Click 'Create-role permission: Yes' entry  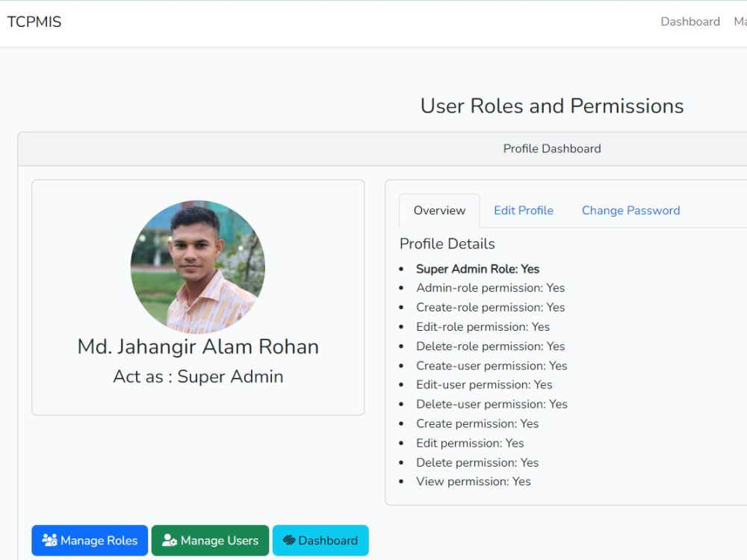490,307
